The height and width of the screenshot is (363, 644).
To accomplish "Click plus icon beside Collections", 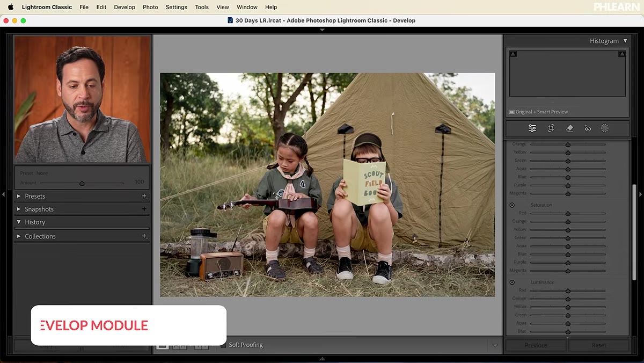I will [x=144, y=236].
